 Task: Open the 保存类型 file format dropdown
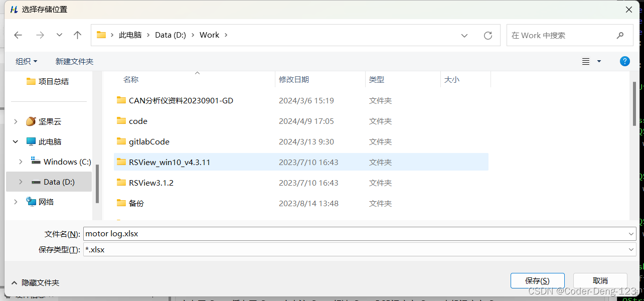tap(631, 249)
